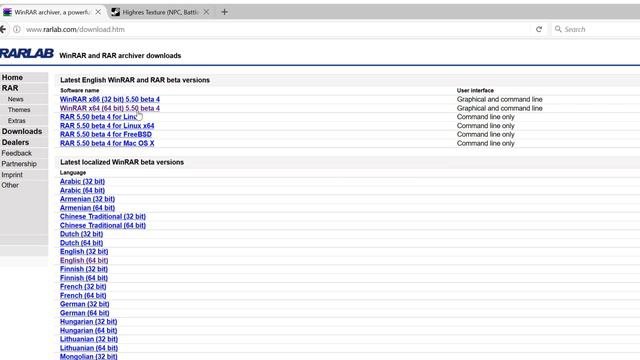Open Feedback in sidebar
This screenshot has height=360, width=640.
point(16,153)
